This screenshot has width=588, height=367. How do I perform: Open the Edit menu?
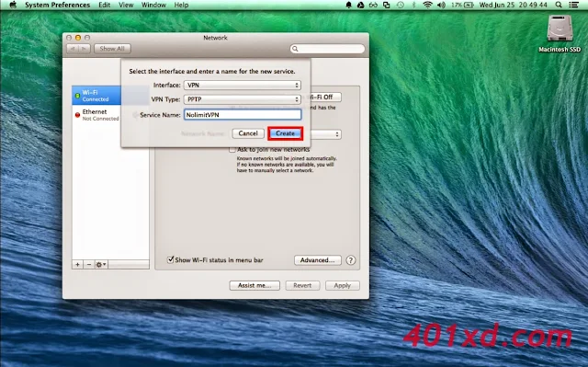104,5
